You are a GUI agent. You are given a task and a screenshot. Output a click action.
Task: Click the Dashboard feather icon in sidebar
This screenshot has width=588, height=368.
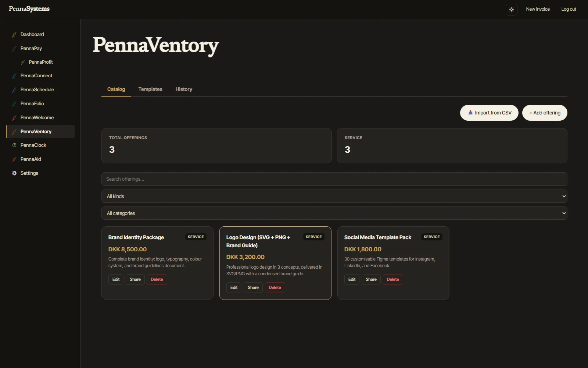pos(14,35)
